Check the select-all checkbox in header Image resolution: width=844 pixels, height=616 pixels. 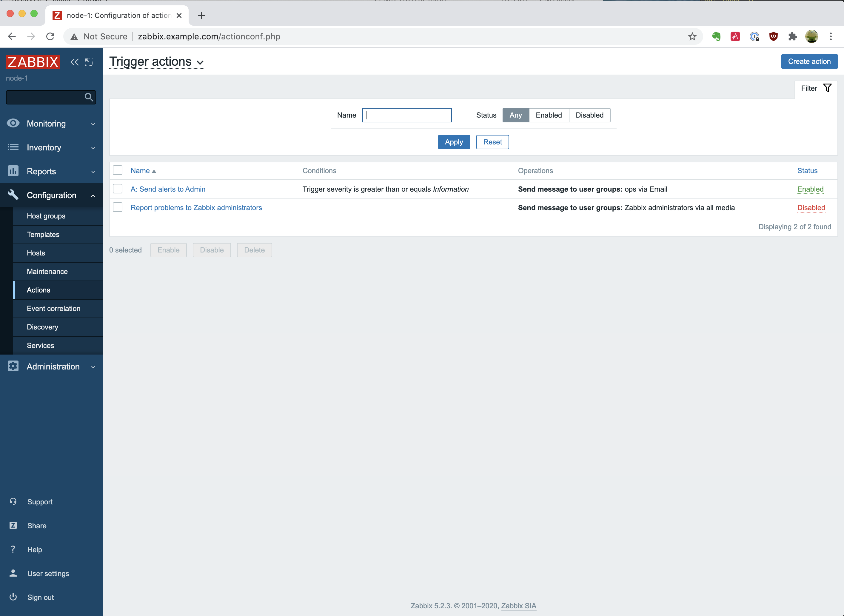117,170
